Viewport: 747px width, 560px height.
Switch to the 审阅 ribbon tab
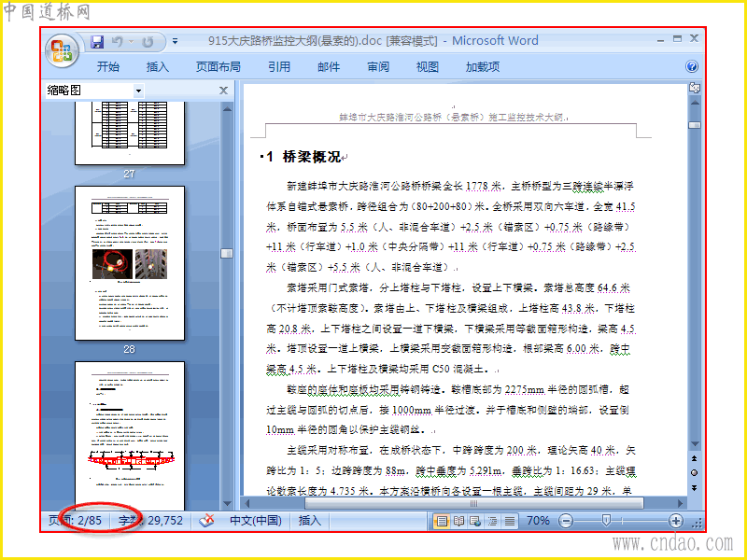tap(378, 66)
